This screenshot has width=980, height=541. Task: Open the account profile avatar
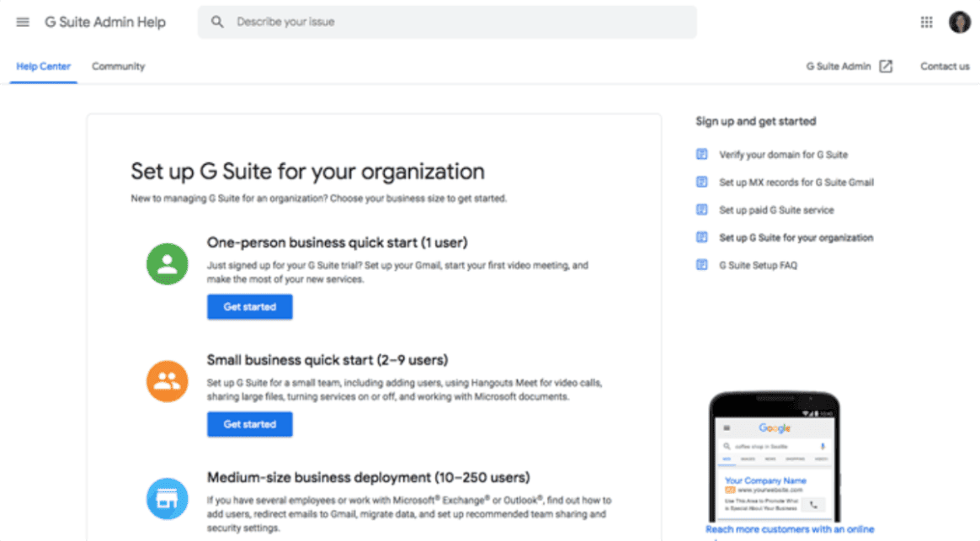(959, 23)
